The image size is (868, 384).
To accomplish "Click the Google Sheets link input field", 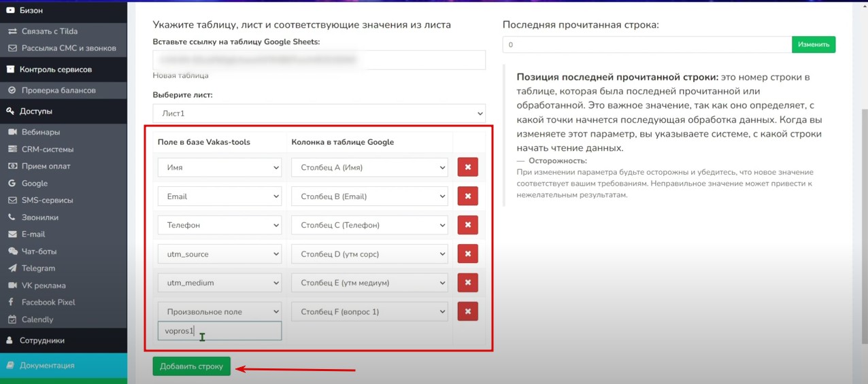I will 318,60.
